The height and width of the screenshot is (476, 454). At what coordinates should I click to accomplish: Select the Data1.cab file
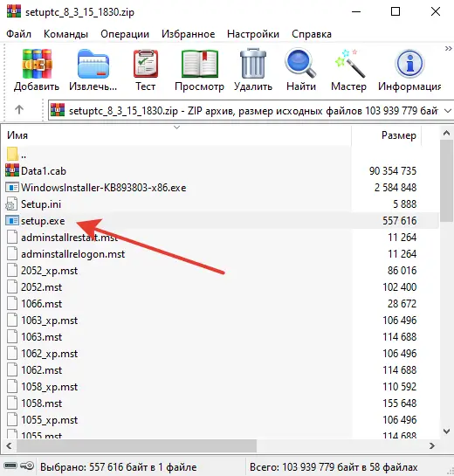tap(44, 171)
